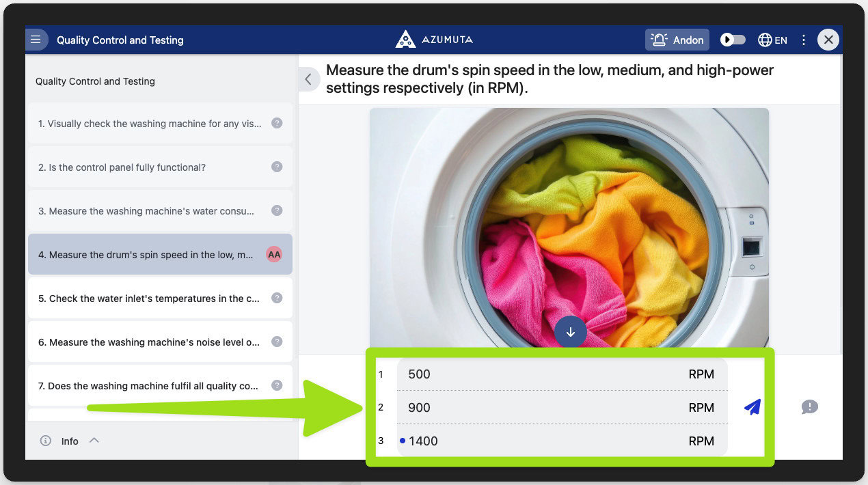Viewport: 868px width, 485px height.
Task: Open the three-dot overflow menu
Action: click(804, 40)
